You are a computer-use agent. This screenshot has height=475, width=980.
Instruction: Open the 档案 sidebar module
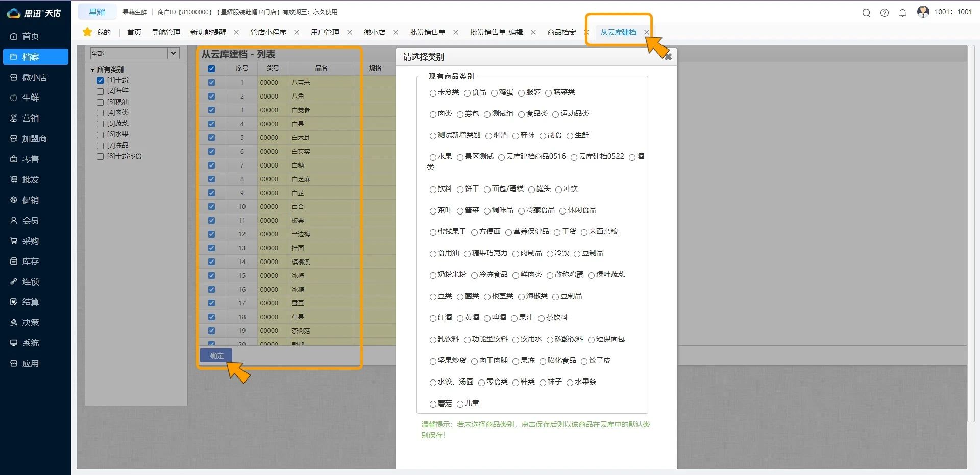31,57
